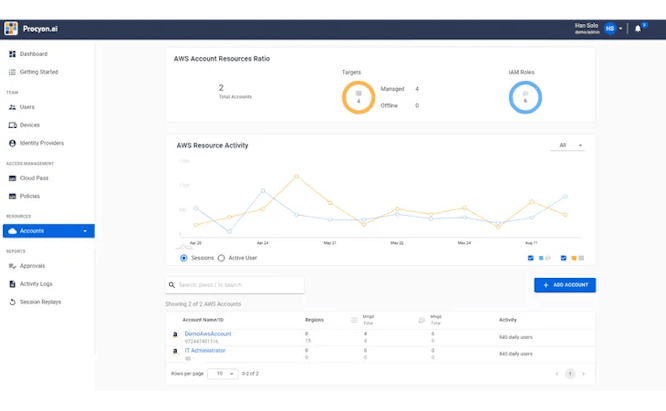Click the Add Account button

(565, 285)
